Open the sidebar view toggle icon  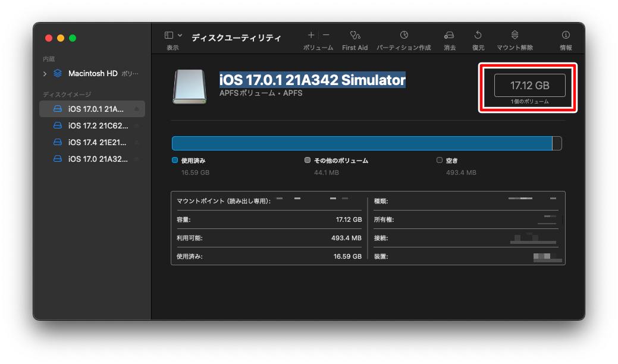pyautogui.click(x=169, y=36)
